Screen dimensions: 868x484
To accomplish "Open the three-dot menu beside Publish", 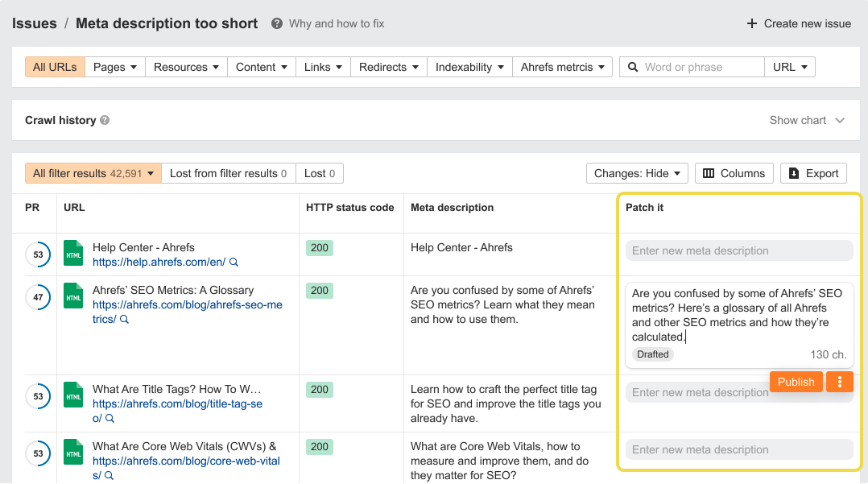I will (x=839, y=382).
